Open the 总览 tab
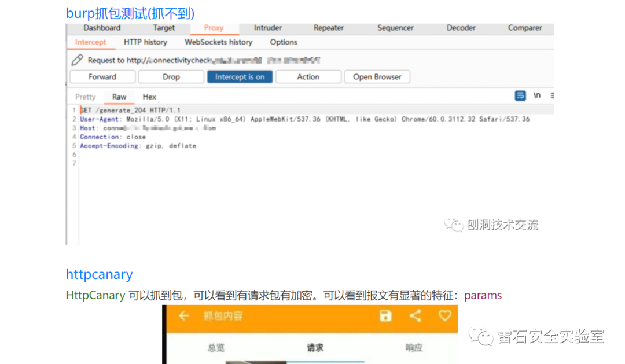This screenshot has height=364, width=625. (x=216, y=348)
